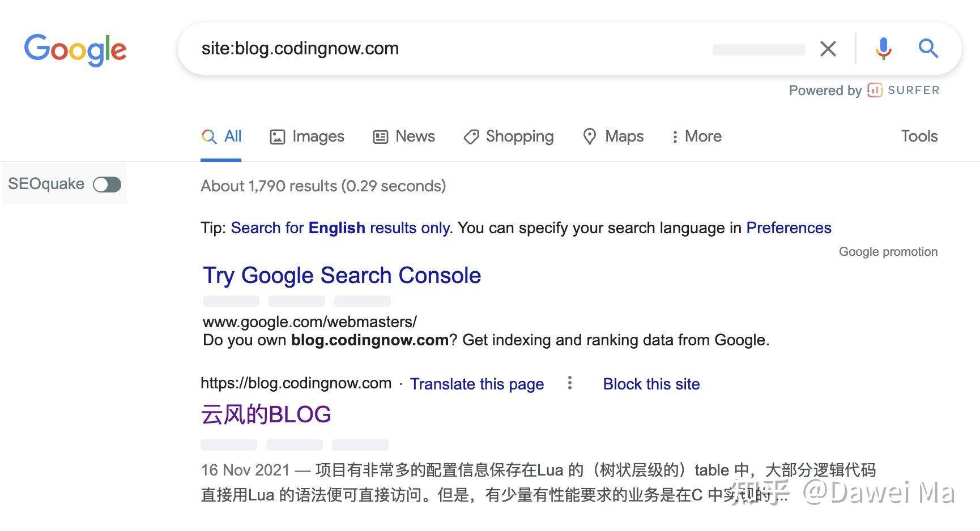Screen dimensions: 980x531
Task: Select the All results tab
Action: click(221, 136)
